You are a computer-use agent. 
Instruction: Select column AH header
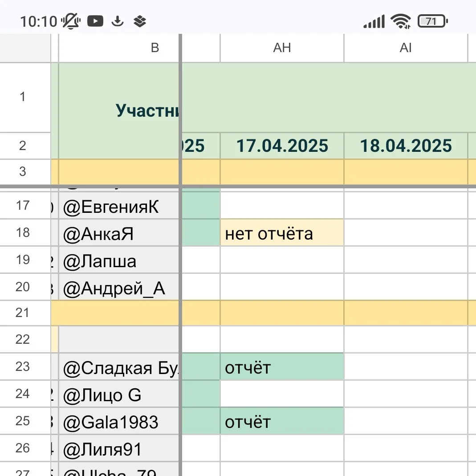point(282,48)
